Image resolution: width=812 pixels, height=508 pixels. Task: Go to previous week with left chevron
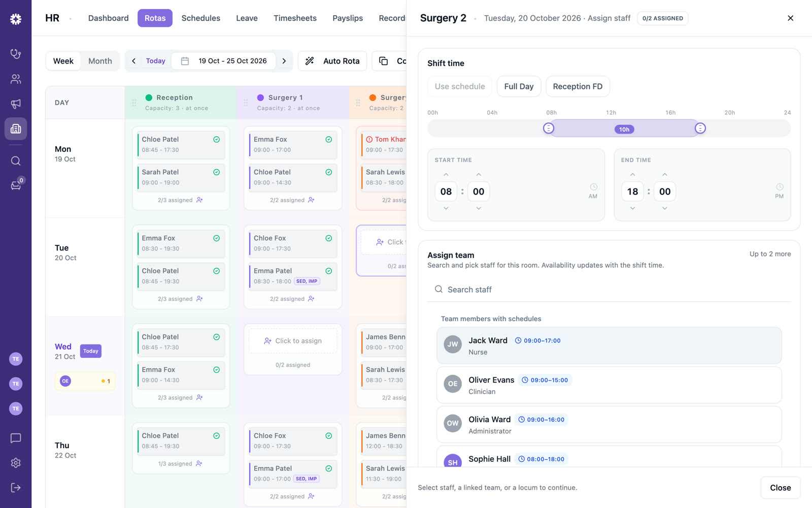pyautogui.click(x=133, y=61)
